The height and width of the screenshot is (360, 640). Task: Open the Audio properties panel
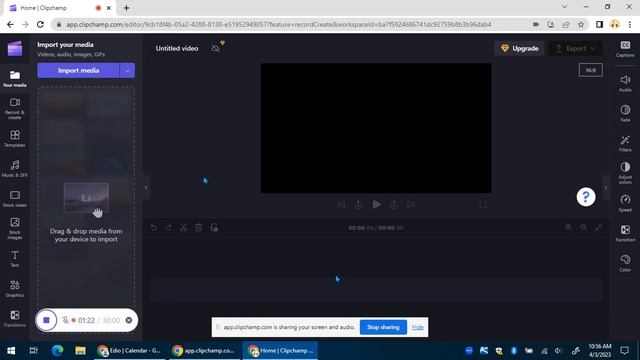click(625, 83)
